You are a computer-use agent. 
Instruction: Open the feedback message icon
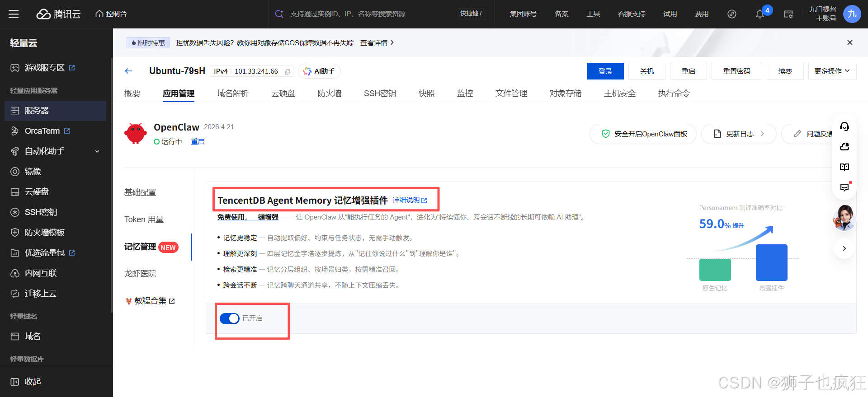(844, 187)
